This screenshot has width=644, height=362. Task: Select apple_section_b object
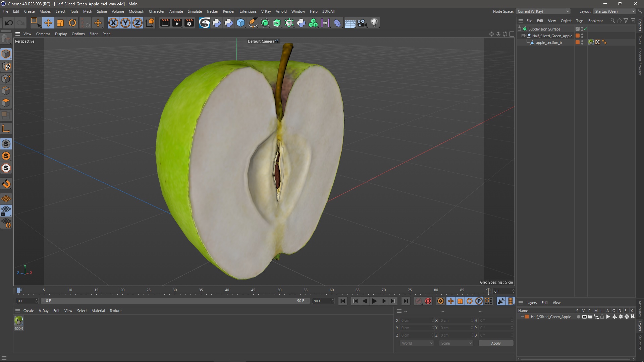click(x=548, y=43)
